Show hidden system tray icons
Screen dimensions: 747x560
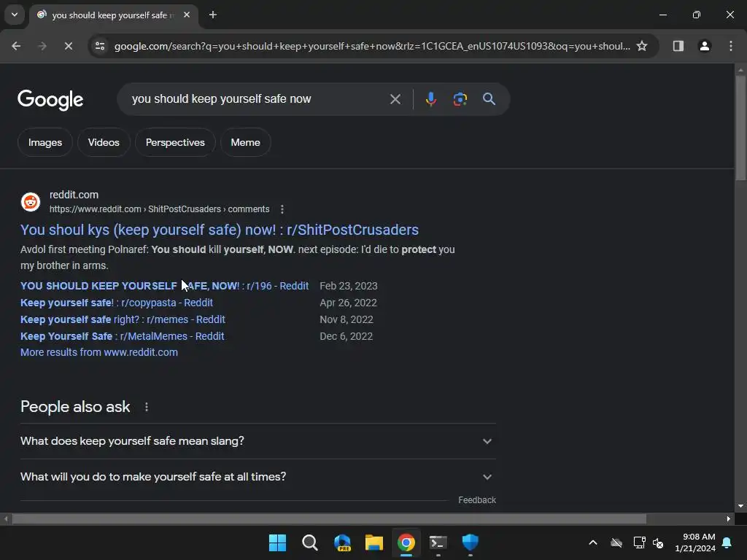593,542
